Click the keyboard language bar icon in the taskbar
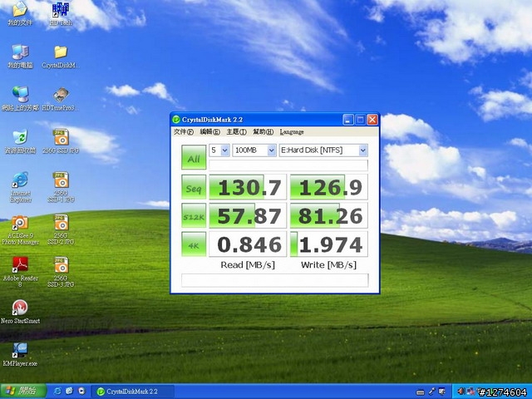This screenshot has height=399, width=532. click(x=421, y=392)
